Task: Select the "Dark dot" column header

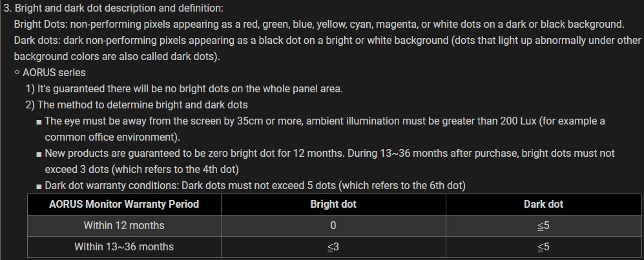Action: pyautogui.click(x=543, y=205)
